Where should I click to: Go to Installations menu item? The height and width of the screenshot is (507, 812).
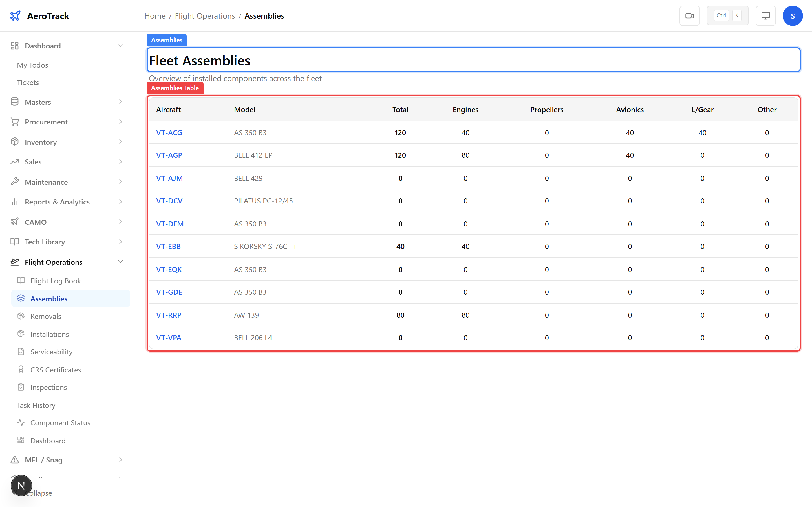tap(49, 334)
